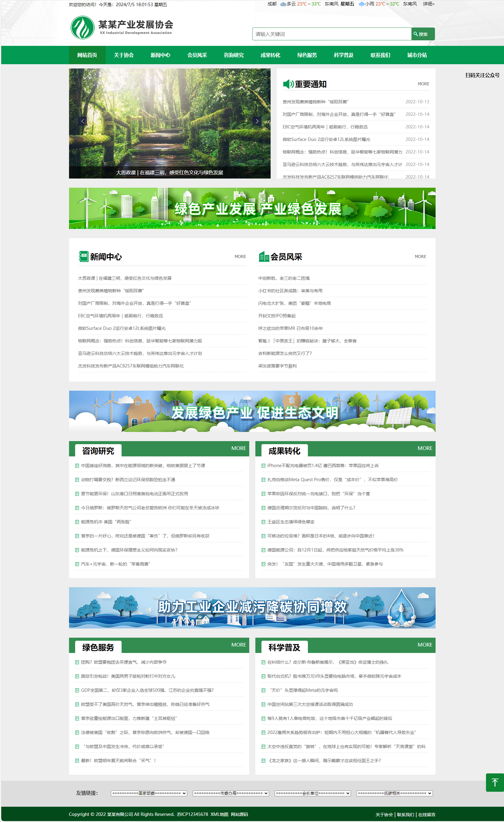
Task: Open the 咨询研究 nav item
Action: [x=234, y=55]
